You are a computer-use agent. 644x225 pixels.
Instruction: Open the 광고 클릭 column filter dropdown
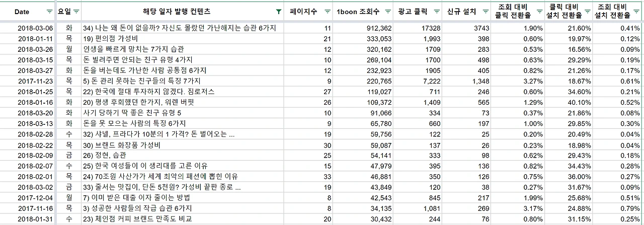pos(436,11)
